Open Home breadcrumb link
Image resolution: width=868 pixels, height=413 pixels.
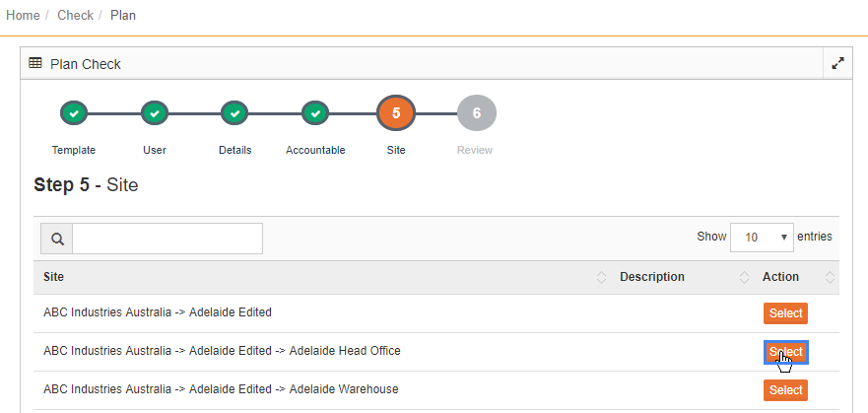pyautogui.click(x=23, y=15)
